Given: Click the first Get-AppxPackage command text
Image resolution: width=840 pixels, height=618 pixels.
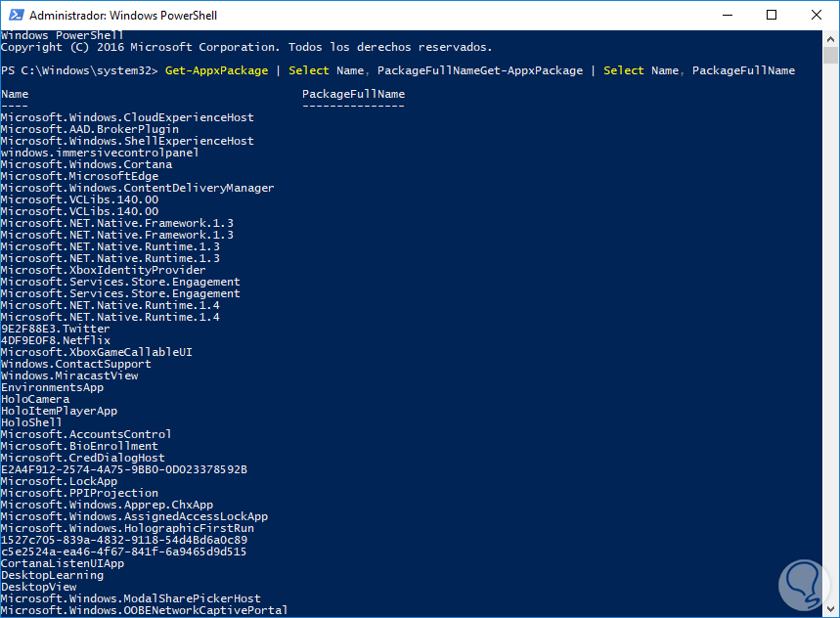Looking at the screenshot, I should coord(202,70).
